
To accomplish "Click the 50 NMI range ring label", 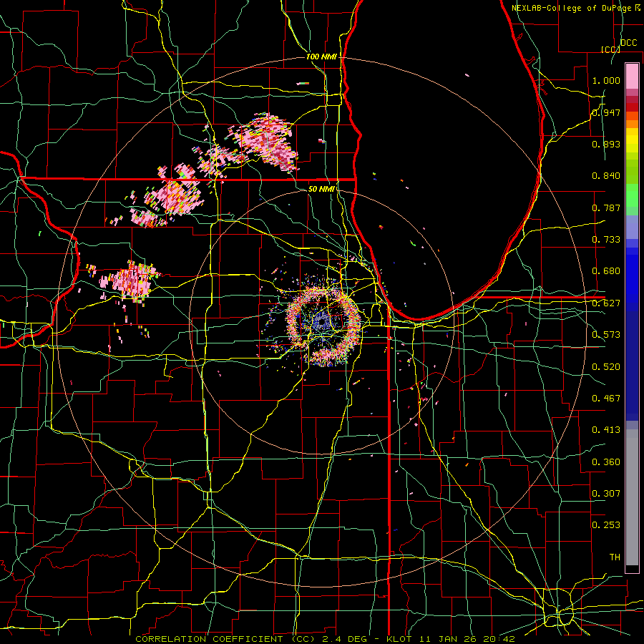I will tap(321, 189).
